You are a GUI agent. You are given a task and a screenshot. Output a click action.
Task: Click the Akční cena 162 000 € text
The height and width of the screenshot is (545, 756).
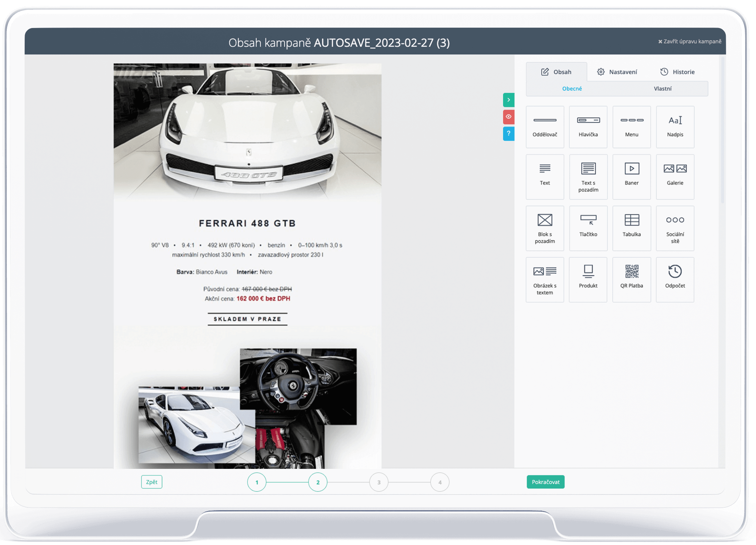[x=247, y=299]
